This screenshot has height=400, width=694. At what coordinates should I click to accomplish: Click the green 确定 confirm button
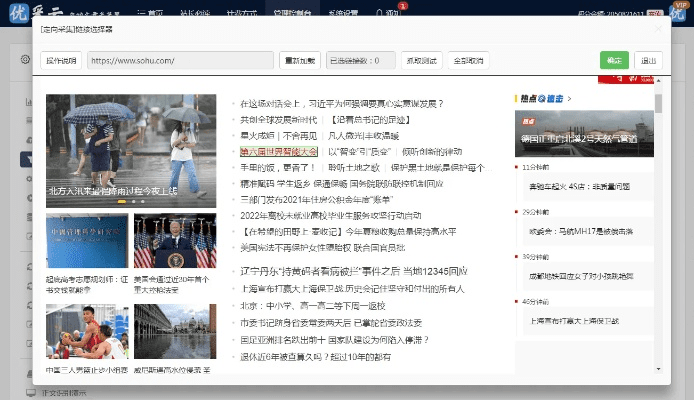tap(614, 60)
